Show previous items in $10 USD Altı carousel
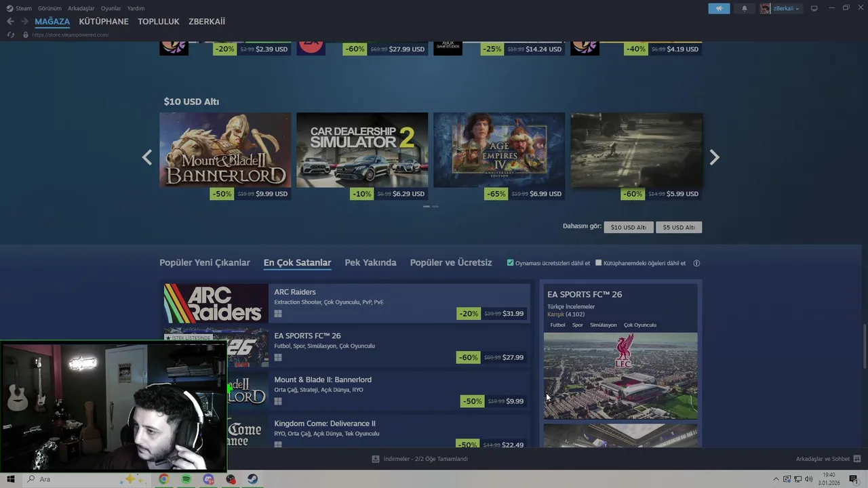The image size is (868, 488). (147, 157)
